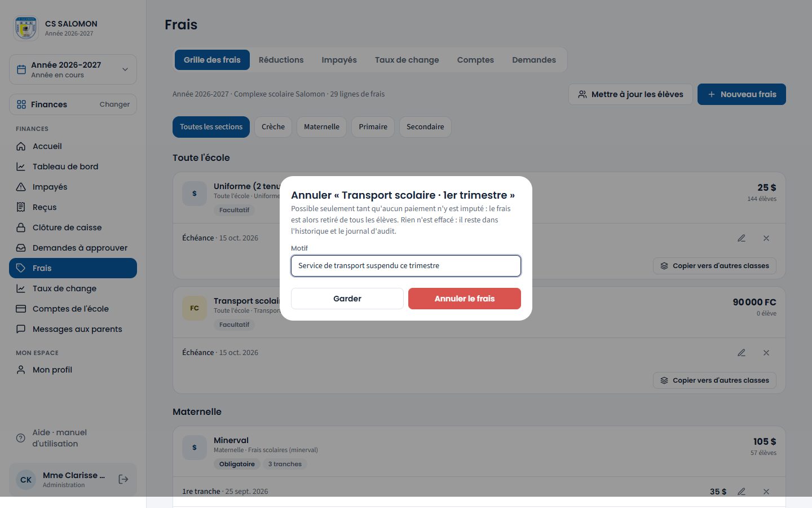
Task: Filter fees by Toutes les sections
Action: [211, 127]
